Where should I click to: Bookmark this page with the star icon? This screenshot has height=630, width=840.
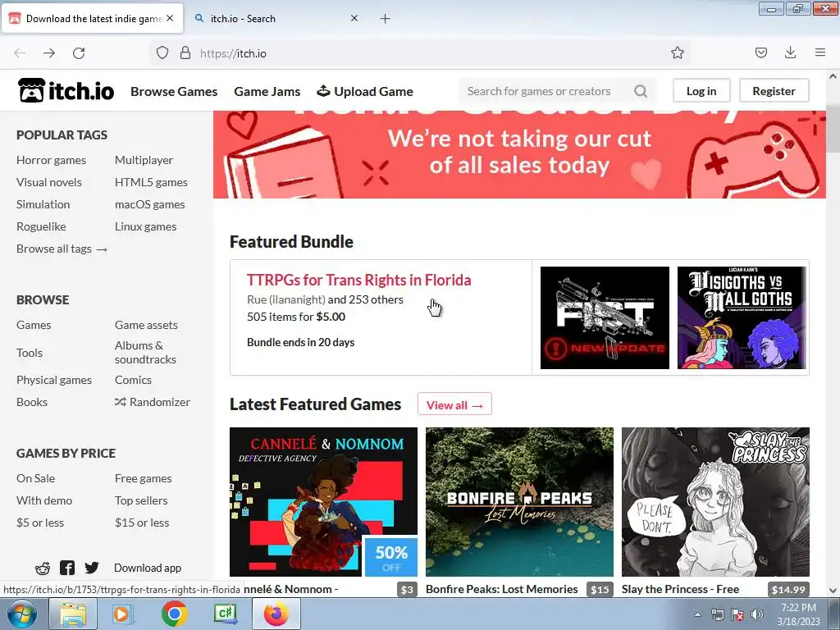[x=677, y=52]
